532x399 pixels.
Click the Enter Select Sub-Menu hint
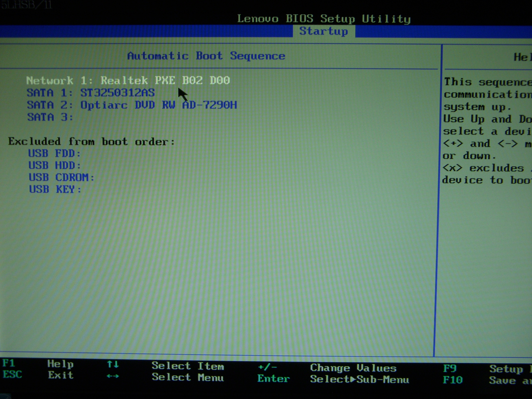273,379
